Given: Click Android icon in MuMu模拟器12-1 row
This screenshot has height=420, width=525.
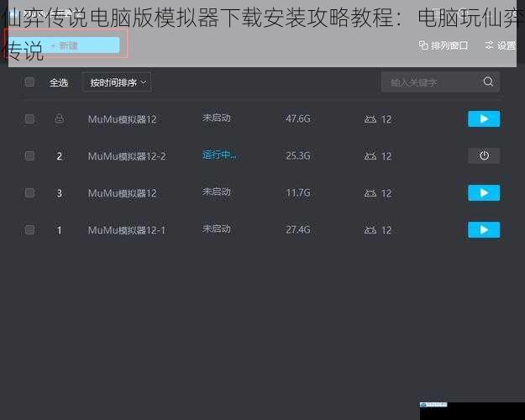Looking at the screenshot, I should (x=370, y=230).
